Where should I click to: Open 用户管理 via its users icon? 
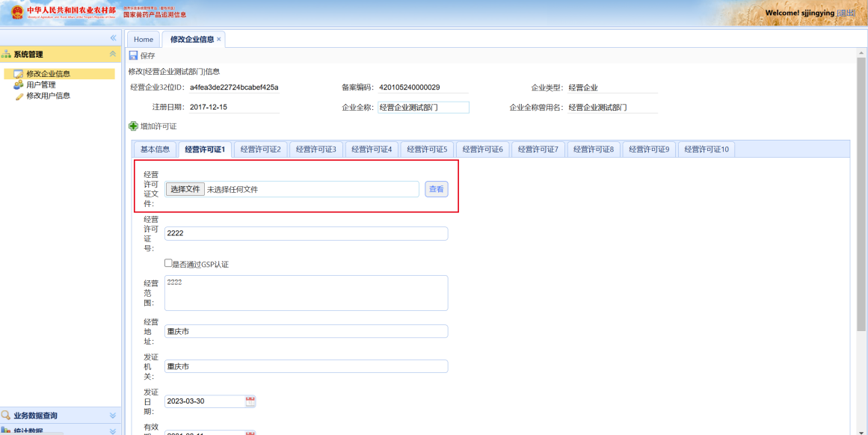19,84
